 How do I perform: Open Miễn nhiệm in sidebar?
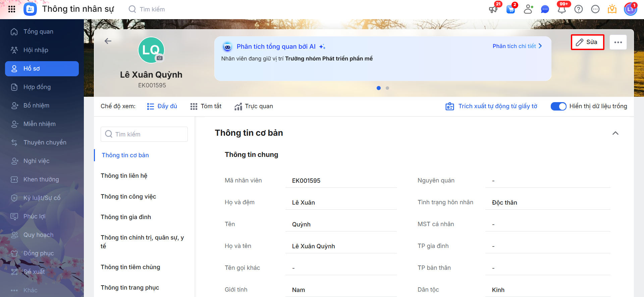42,124
